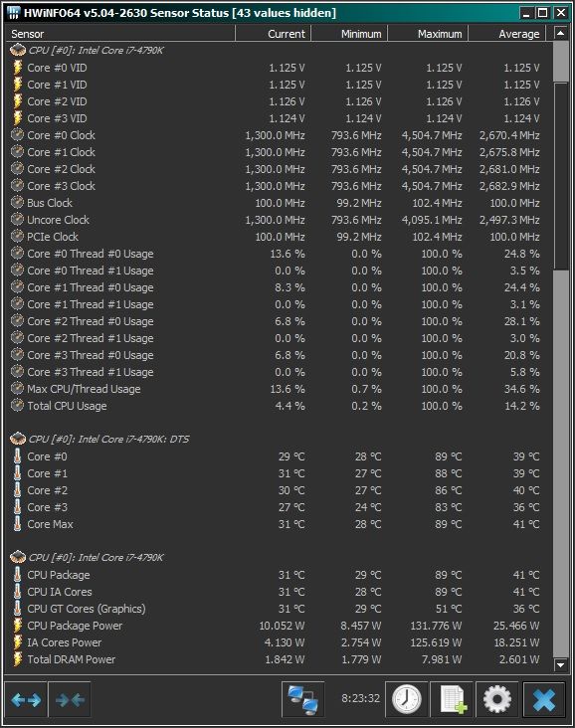Click the shrink layout arrows button

(x=70, y=699)
